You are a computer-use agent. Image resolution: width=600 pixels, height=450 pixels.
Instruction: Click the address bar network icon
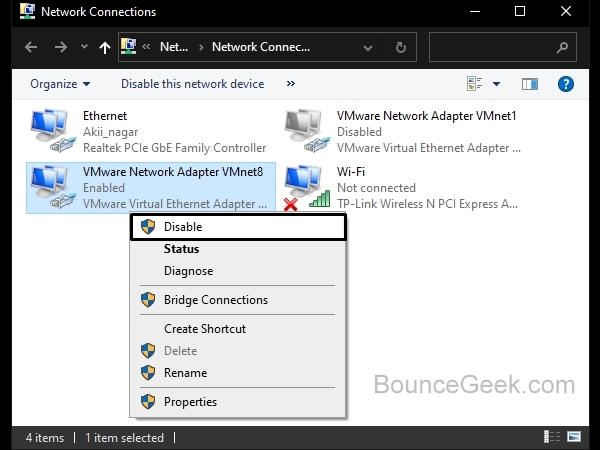click(129, 47)
